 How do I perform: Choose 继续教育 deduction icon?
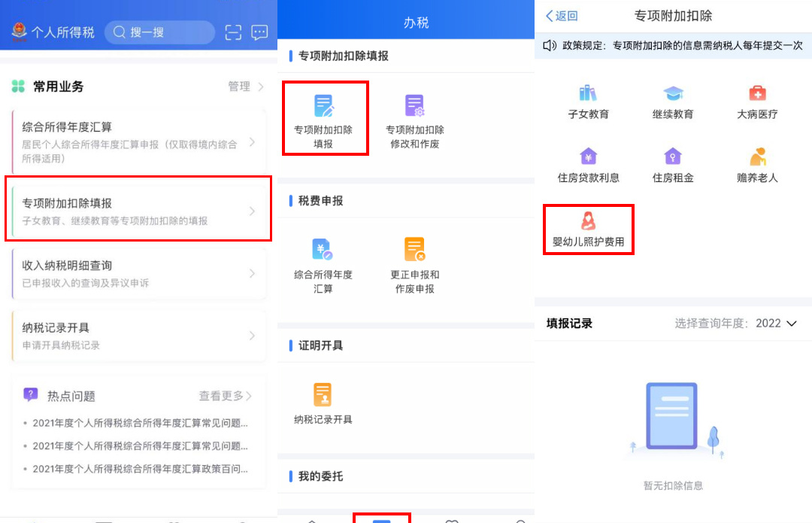[x=673, y=93]
